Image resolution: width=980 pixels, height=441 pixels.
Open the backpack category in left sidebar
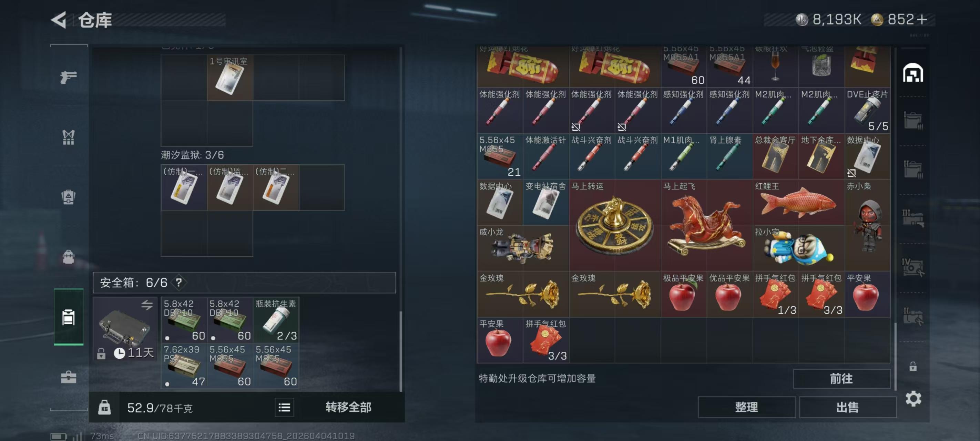coord(69,257)
